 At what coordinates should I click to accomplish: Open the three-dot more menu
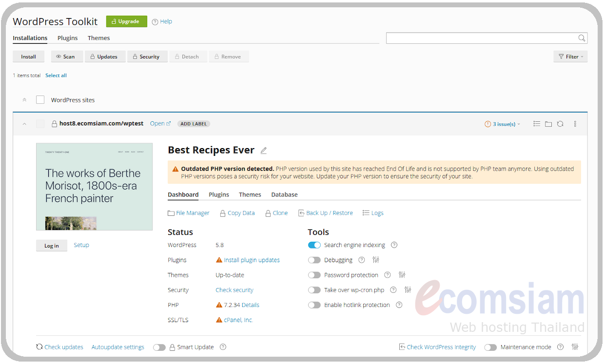(575, 124)
